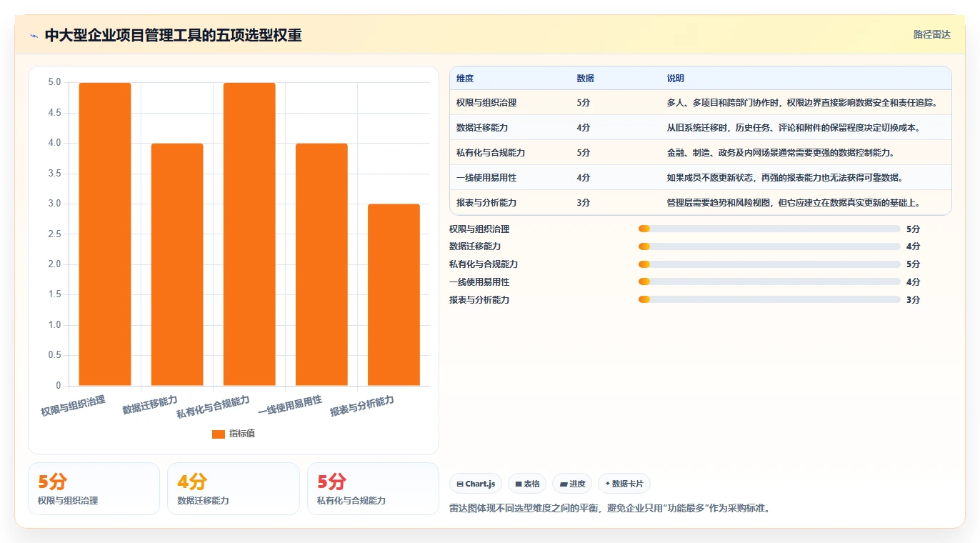Click the 一线使用易用性 label in the progress list
This screenshot has height=543, width=980.
click(x=479, y=282)
